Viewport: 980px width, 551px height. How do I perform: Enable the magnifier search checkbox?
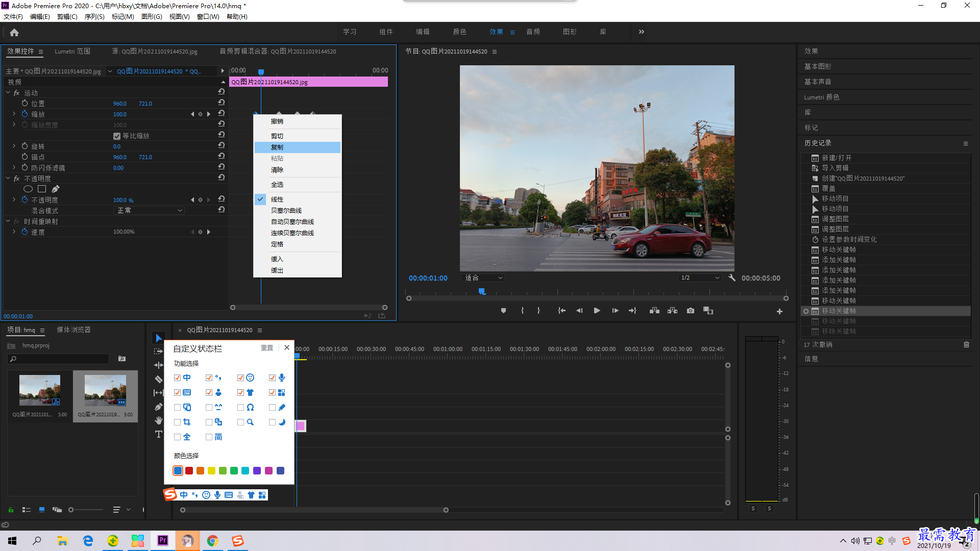tap(240, 422)
